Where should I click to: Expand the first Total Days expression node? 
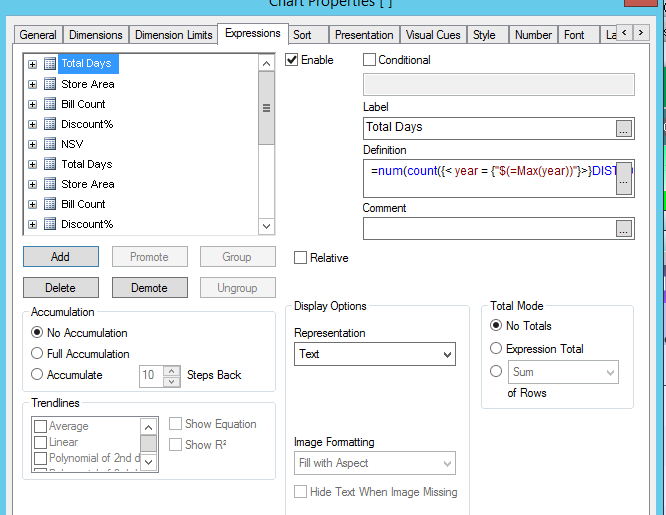(x=32, y=64)
